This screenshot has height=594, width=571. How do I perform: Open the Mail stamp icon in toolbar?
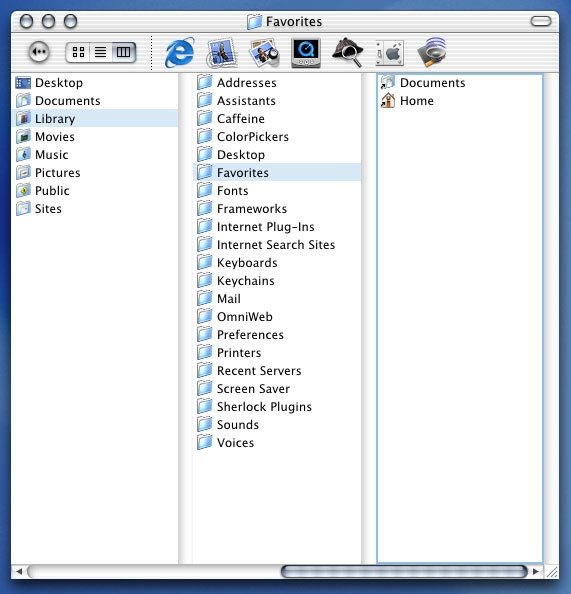[x=222, y=53]
